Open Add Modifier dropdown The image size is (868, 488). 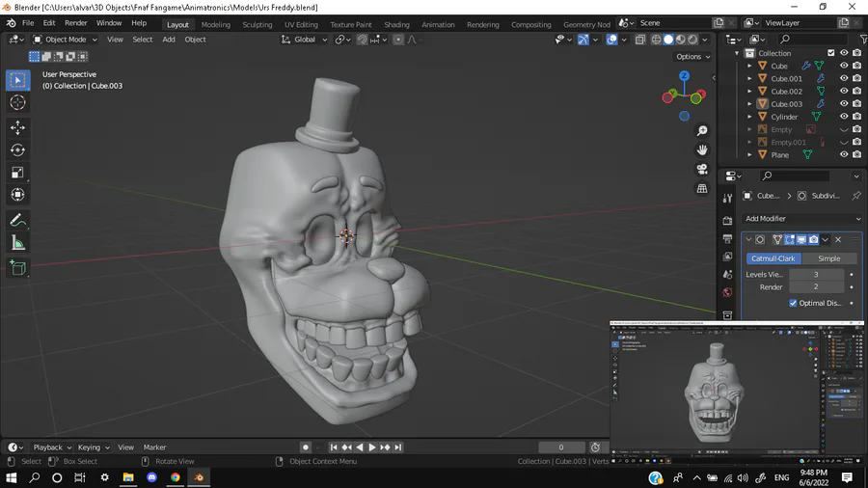coord(802,219)
